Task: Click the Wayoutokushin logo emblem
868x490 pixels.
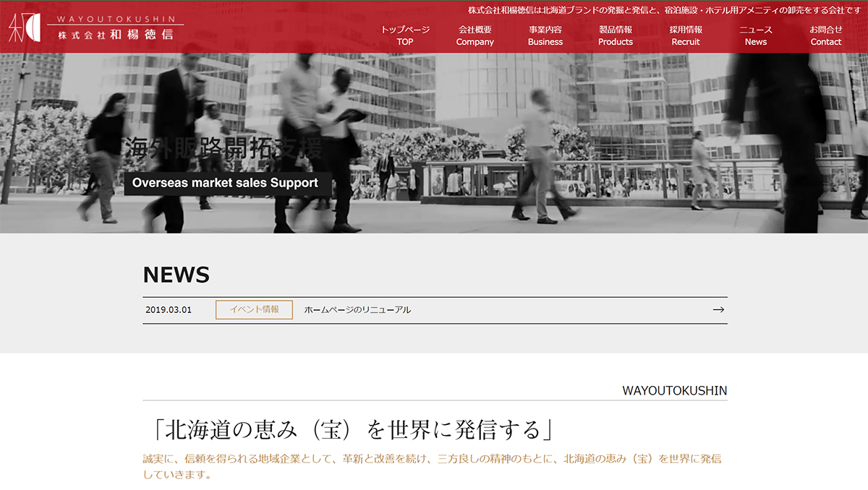Action: pos(24,27)
